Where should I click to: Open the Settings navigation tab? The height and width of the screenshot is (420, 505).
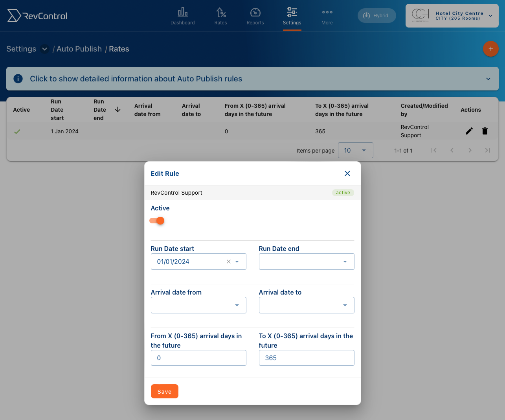292,16
